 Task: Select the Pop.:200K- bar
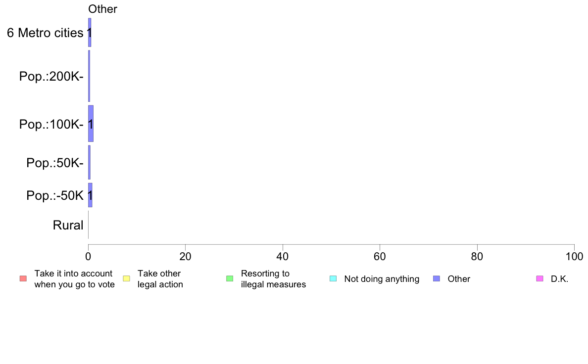point(89,76)
